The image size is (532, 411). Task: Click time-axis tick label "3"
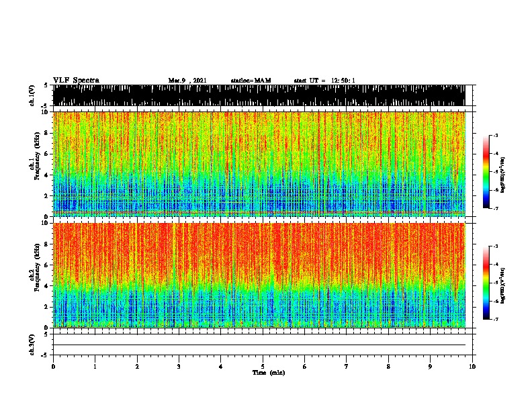(x=179, y=367)
